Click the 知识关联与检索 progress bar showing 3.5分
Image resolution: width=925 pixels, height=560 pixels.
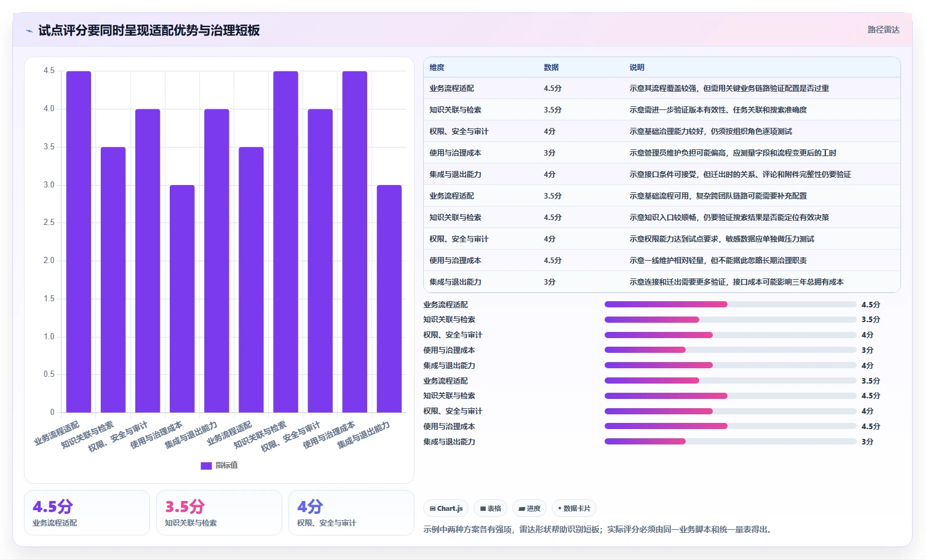[730, 320]
